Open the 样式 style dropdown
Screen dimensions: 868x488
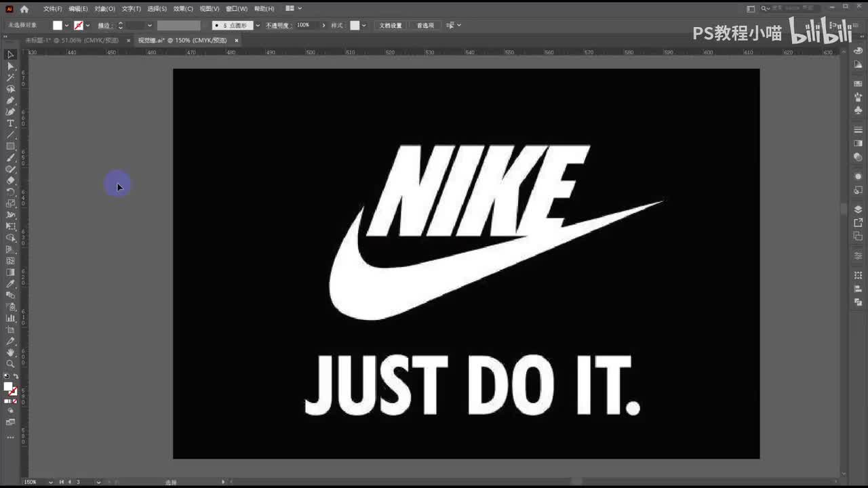(x=364, y=25)
